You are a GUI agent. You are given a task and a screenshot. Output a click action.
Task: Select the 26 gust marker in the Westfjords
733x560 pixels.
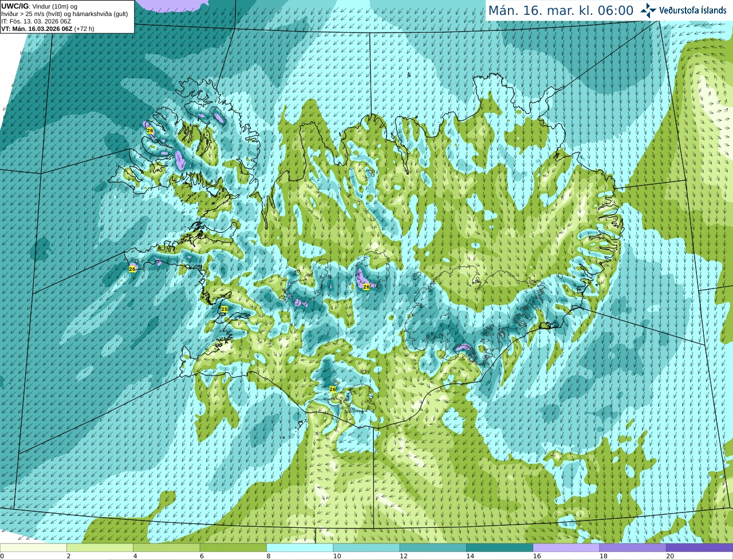[150, 131]
